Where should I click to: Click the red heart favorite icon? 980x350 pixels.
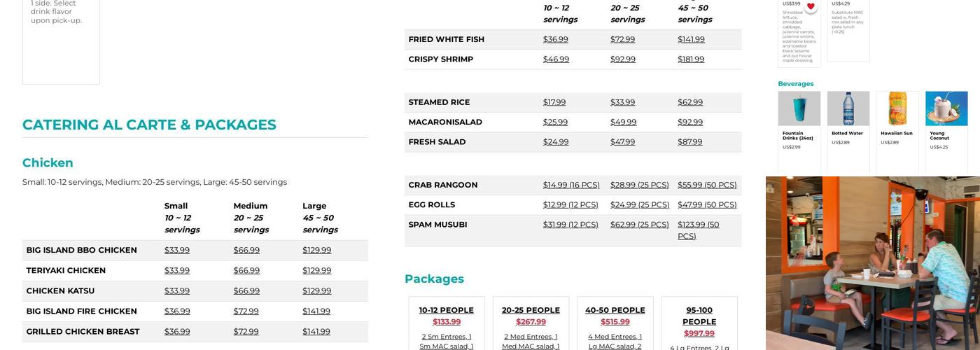[x=811, y=7]
